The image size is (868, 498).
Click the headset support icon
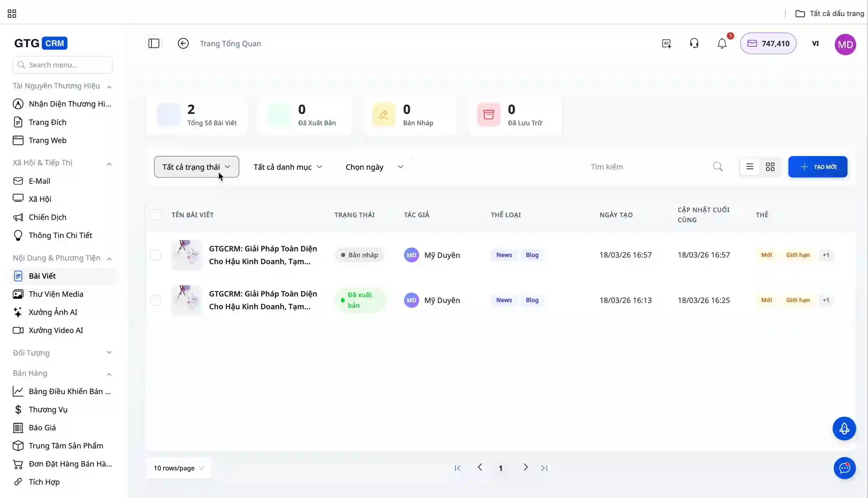click(694, 43)
